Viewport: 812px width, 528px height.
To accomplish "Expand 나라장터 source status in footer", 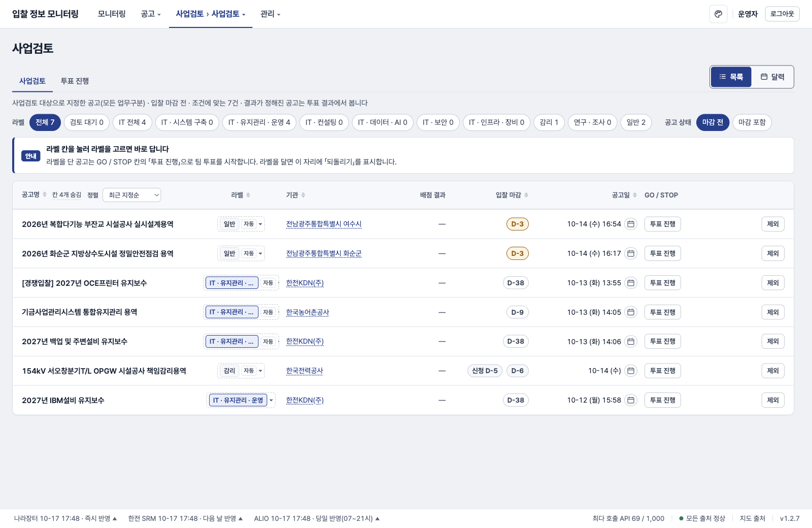I will tap(65, 518).
